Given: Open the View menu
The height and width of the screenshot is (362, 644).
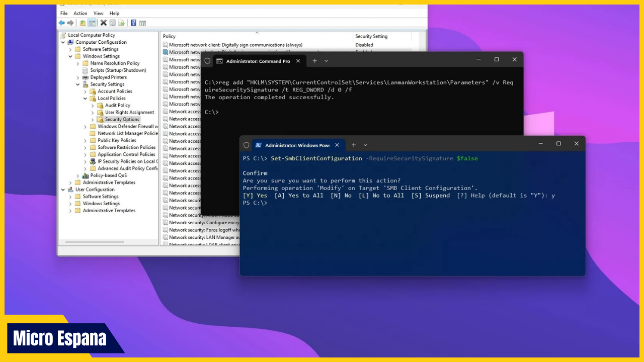Looking at the screenshot, I should pos(98,13).
